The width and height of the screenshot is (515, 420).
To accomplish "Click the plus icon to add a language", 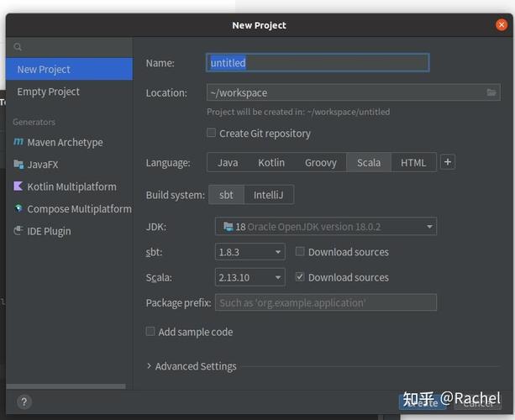I will point(447,162).
